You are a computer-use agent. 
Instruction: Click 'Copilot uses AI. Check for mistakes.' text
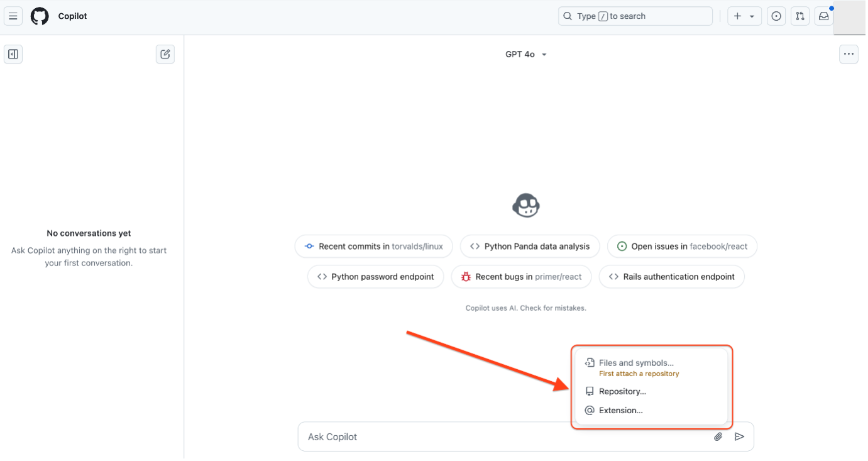pos(525,308)
